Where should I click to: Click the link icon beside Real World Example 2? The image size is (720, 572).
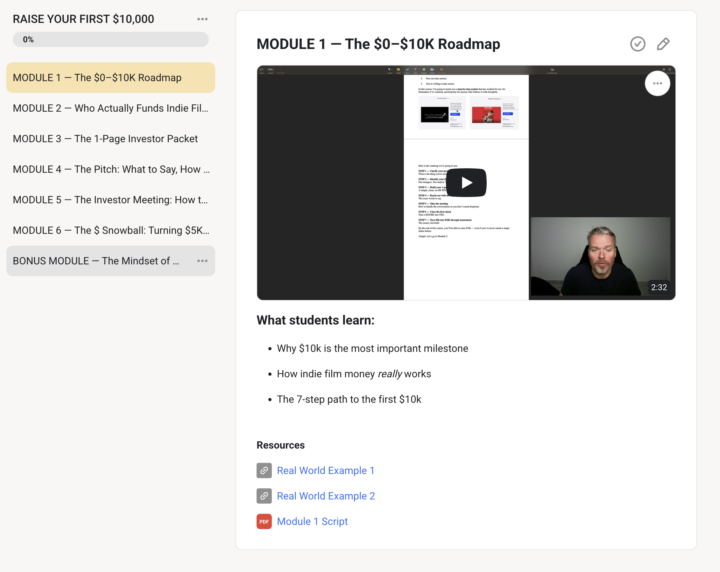coord(264,496)
